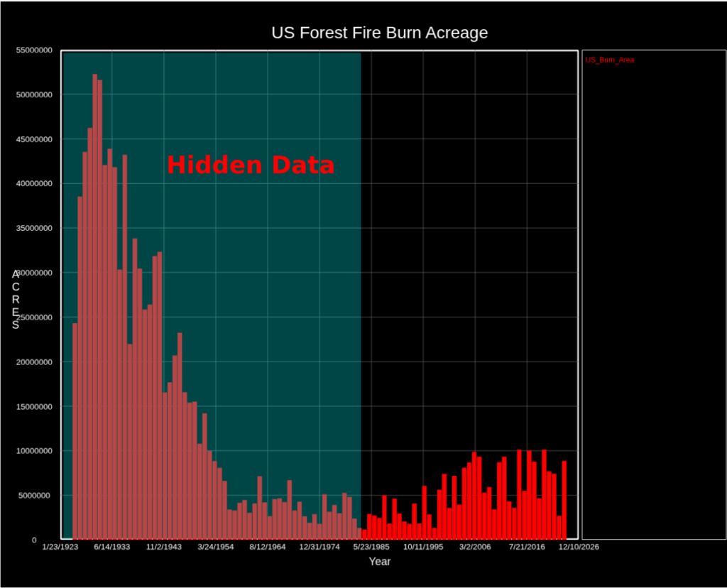Click the chart title US Forest Fire Burn Acreage
Image resolution: width=727 pixels, height=588 pixels.
pyautogui.click(x=379, y=33)
